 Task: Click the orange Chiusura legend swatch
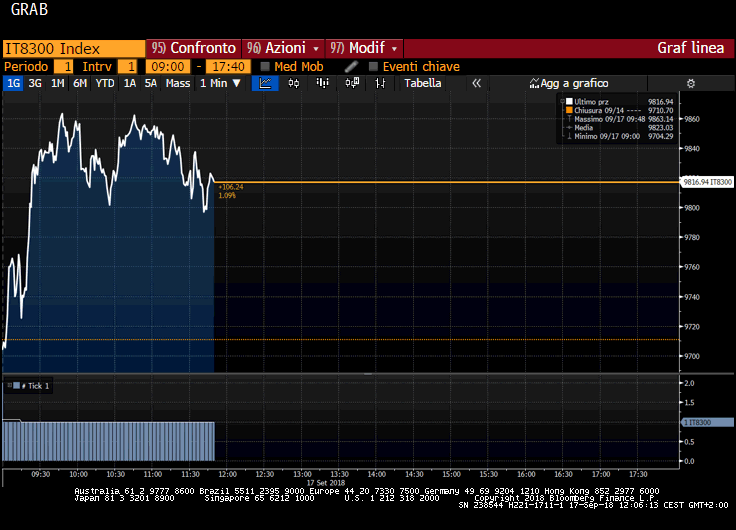pyautogui.click(x=569, y=110)
